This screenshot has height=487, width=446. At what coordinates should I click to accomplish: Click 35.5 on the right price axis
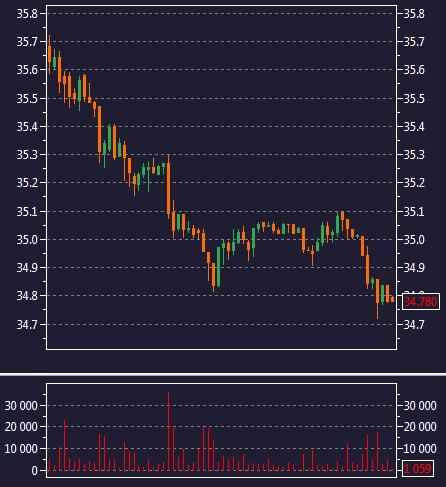[x=414, y=98]
